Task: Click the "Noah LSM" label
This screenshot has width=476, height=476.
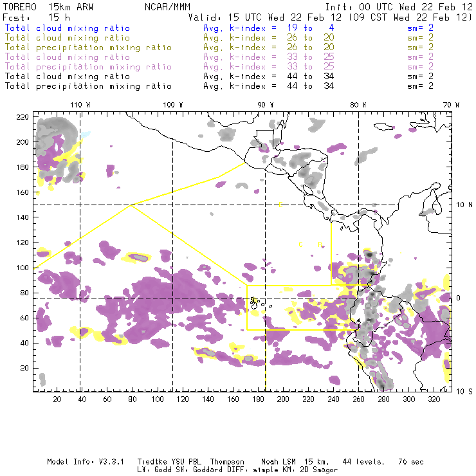Action: pyautogui.click(x=279, y=462)
